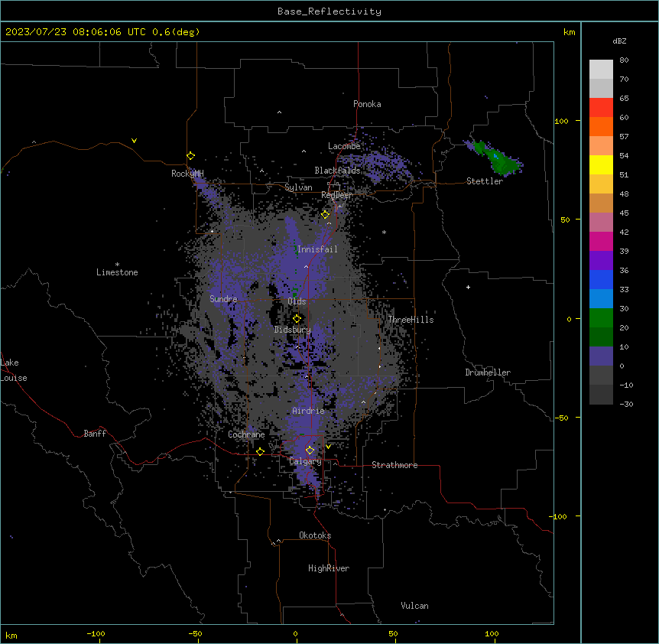Click the Drumheller label
This screenshot has height=644, width=659.
pos(488,372)
